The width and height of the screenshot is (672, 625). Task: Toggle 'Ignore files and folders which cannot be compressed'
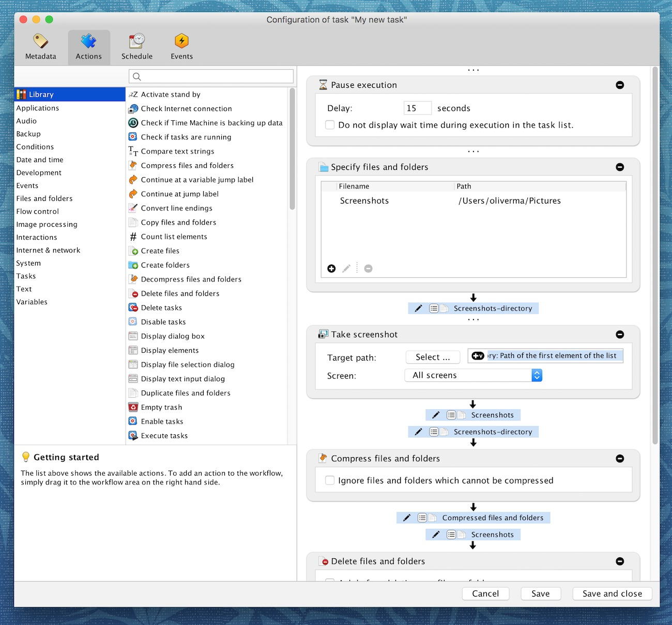(330, 480)
